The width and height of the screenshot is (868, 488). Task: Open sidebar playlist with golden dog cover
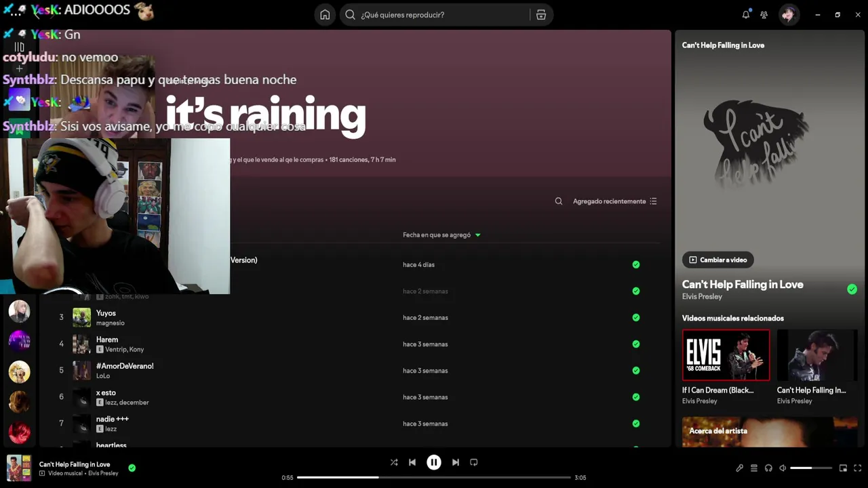[x=19, y=371]
